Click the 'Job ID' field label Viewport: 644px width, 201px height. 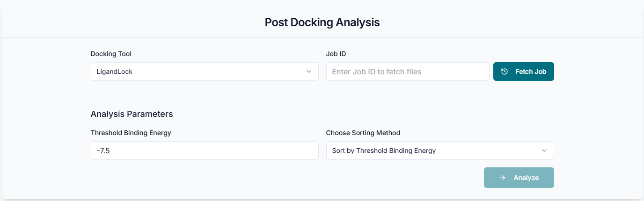(336, 54)
